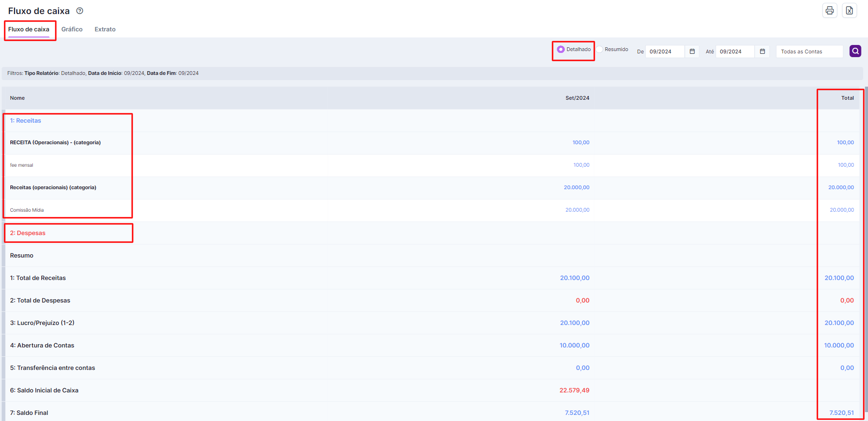Click the 22.579,49 initial balance value

coord(575,391)
